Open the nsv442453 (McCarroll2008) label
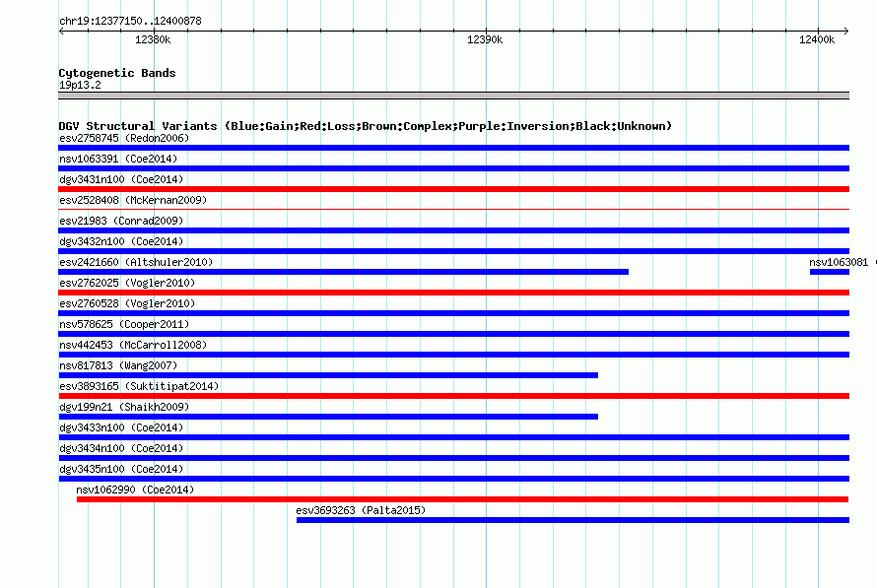This screenshot has width=877, height=588. (133, 345)
